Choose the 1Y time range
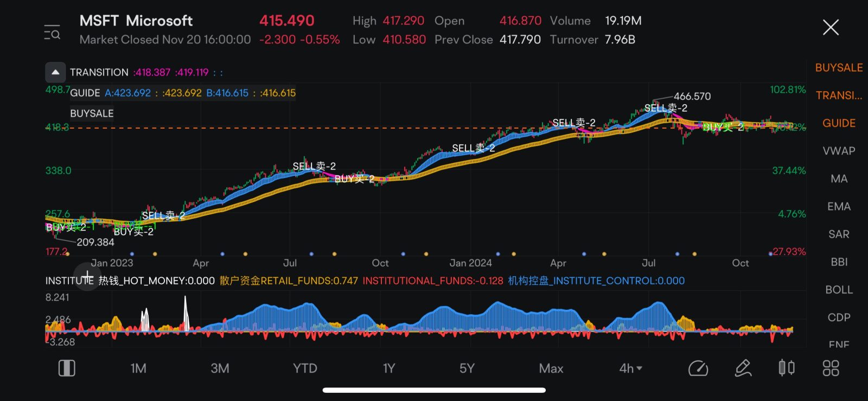 coord(388,368)
